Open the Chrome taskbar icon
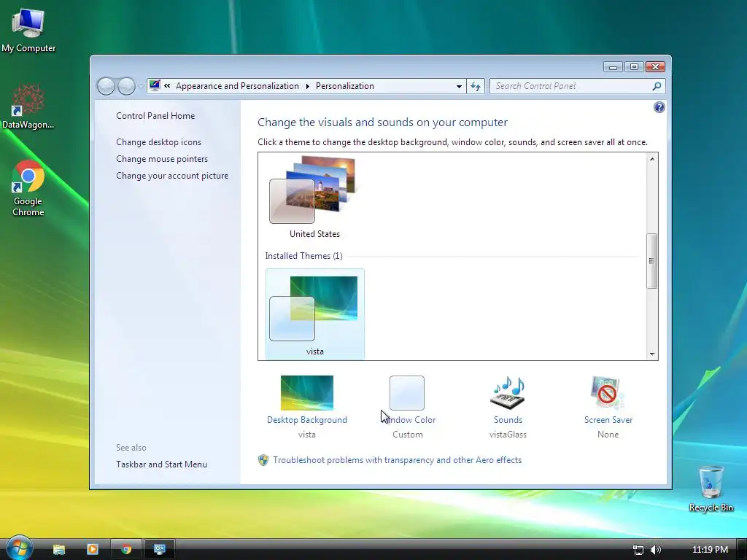The width and height of the screenshot is (747, 560). tap(126, 549)
